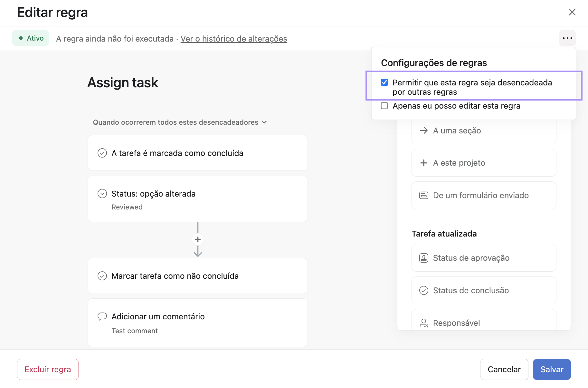This screenshot has width=588, height=388.
Task: Expand 'Quando ocorrerem todos estes desencadeadores' dropdown
Action: point(180,122)
